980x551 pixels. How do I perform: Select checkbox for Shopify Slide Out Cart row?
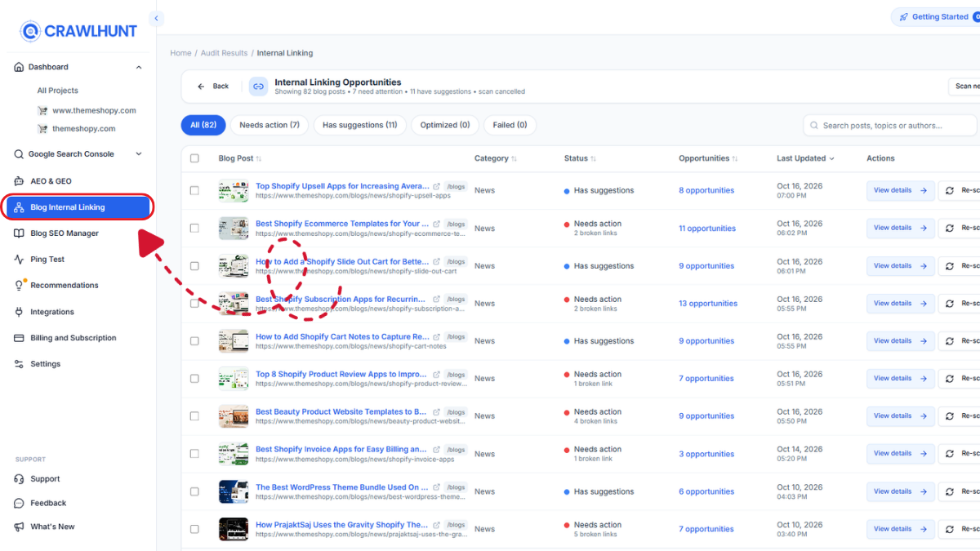[194, 266]
